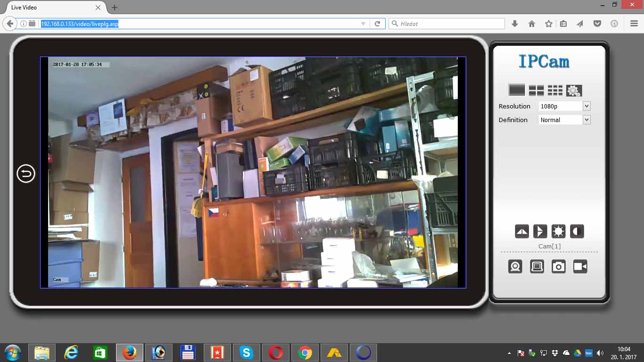Show site information icon in address bar
644x362 pixels.
[23, 24]
